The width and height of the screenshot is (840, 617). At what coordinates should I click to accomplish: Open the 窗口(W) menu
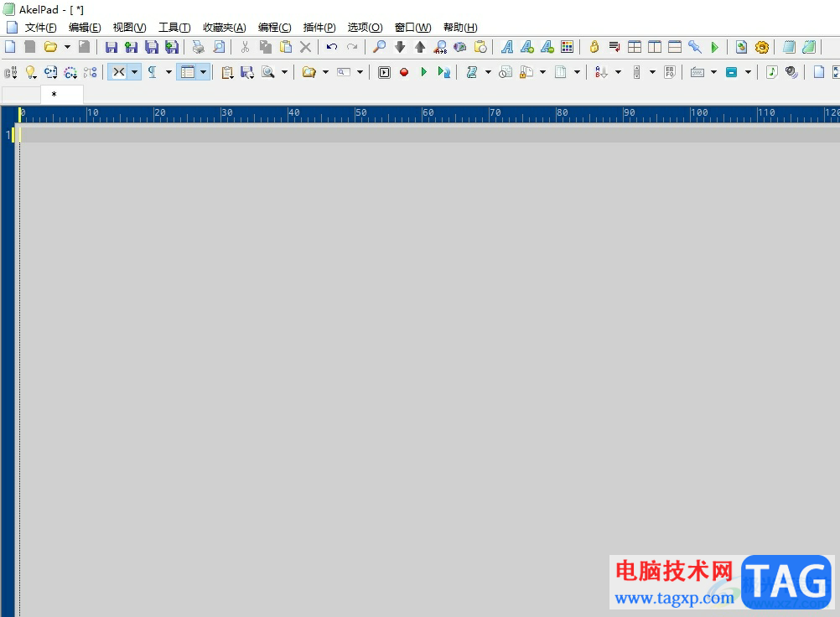coord(412,28)
